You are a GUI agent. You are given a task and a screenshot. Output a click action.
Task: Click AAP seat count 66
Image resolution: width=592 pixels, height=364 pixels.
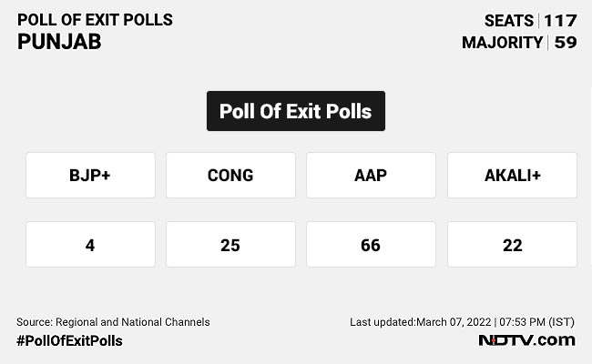371,245
